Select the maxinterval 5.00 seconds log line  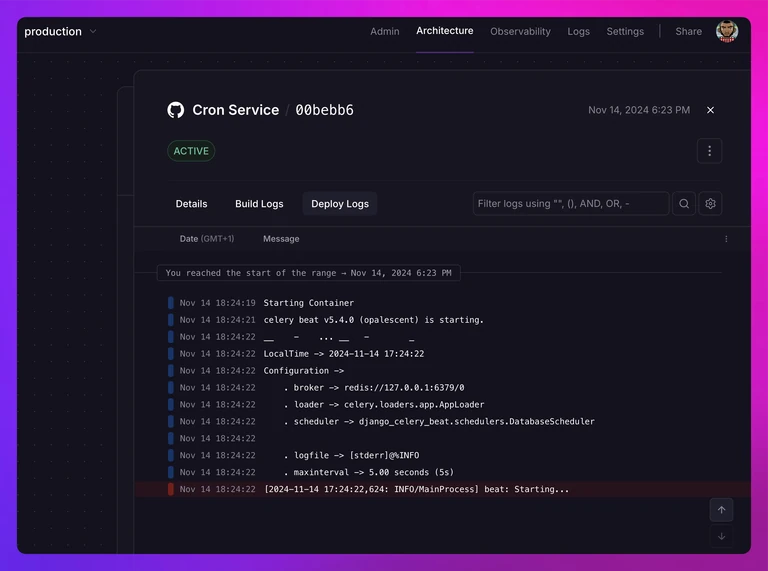(x=443, y=472)
